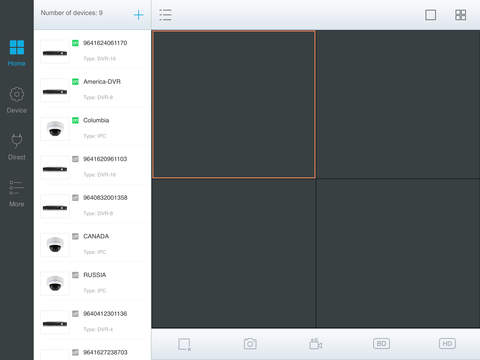Take a snapshot with camera icon
The image size is (480, 360).
(x=250, y=344)
